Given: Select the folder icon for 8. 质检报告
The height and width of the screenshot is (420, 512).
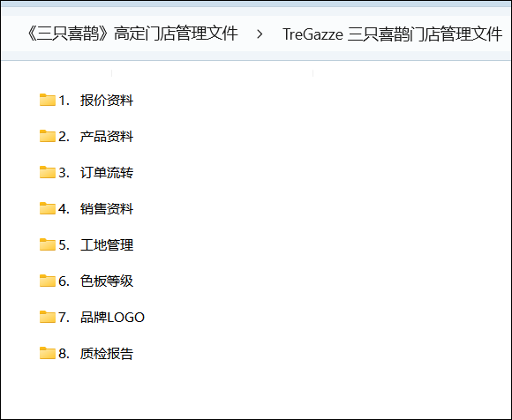Looking at the screenshot, I should (x=48, y=354).
